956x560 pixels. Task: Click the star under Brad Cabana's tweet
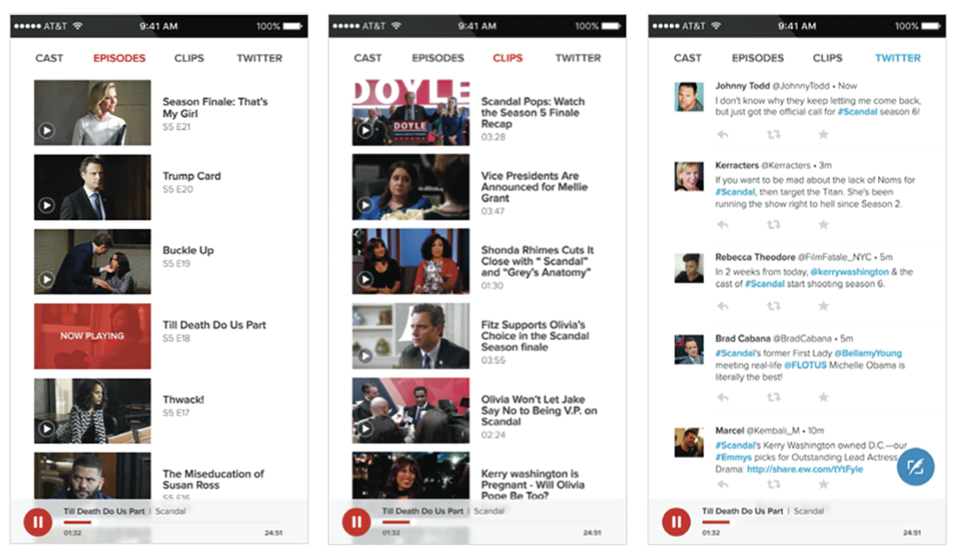tap(823, 397)
